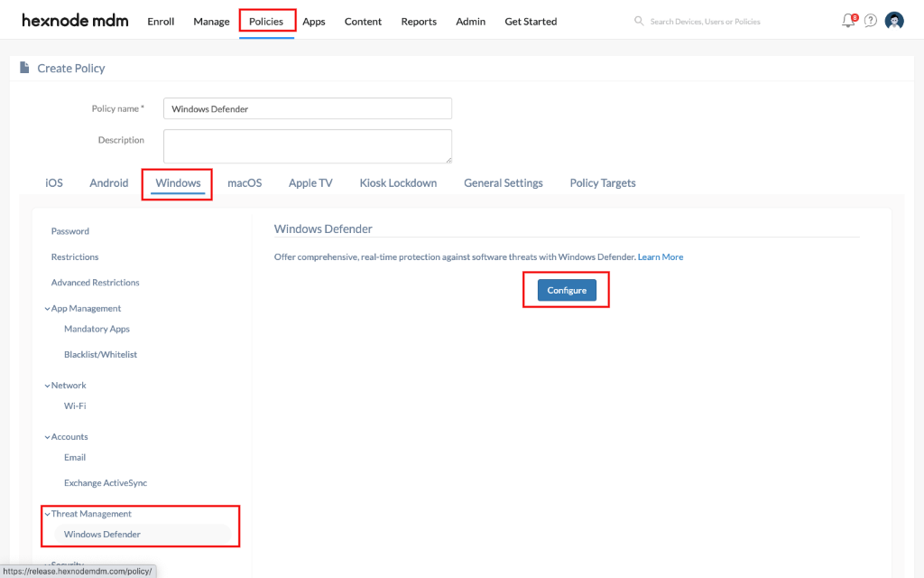924x578 pixels.
Task: Collapse the App Management section
Action: click(x=83, y=309)
